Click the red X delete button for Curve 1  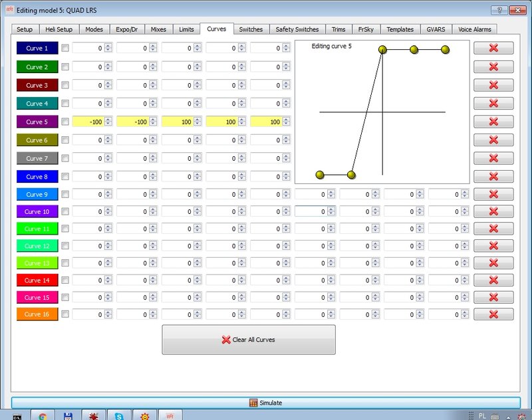(493, 48)
